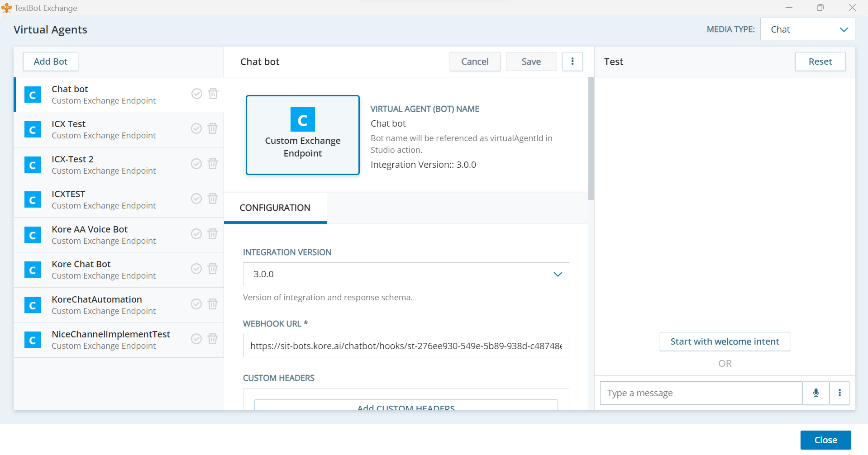868x455 pixels.
Task: Click the trash icon for ICXTEST
Action: coord(213,199)
